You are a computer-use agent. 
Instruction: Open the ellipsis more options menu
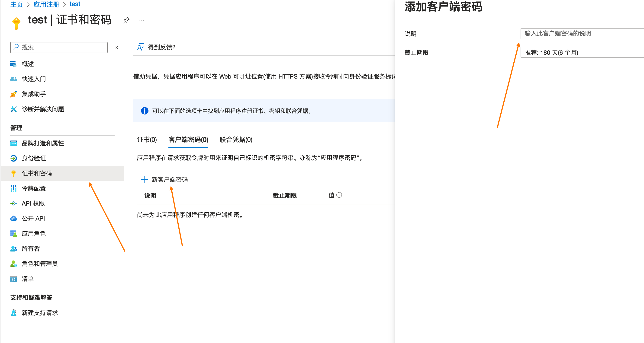point(141,20)
